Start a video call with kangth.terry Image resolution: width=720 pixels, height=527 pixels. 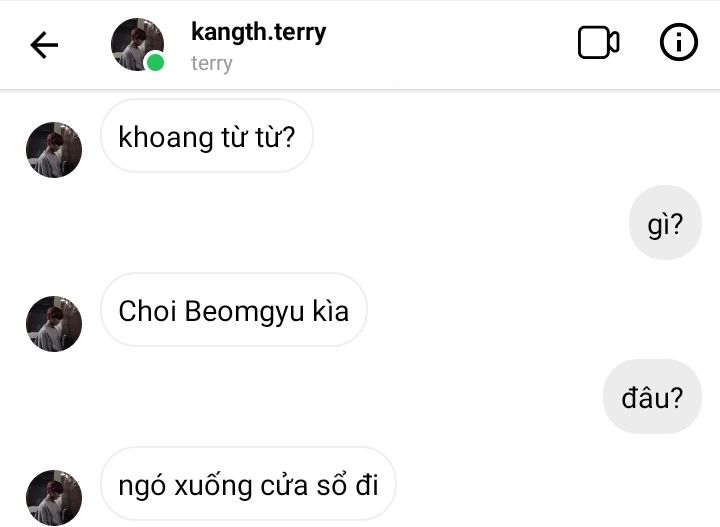(x=598, y=43)
